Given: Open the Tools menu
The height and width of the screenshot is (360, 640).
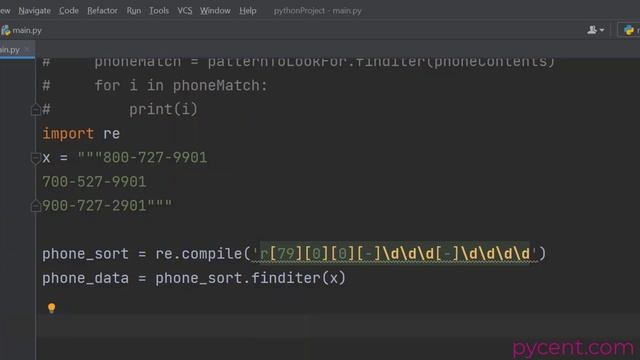Looking at the screenshot, I should 159,11.
